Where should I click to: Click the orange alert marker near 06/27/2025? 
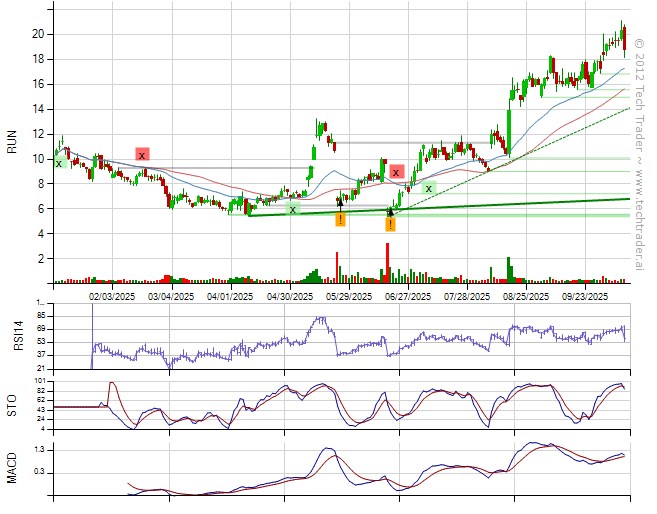(390, 225)
